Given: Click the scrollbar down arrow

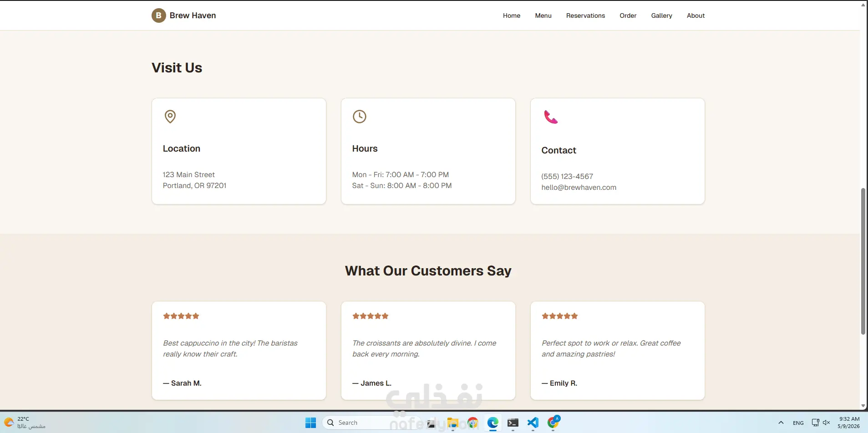Looking at the screenshot, I should coord(863,406).
